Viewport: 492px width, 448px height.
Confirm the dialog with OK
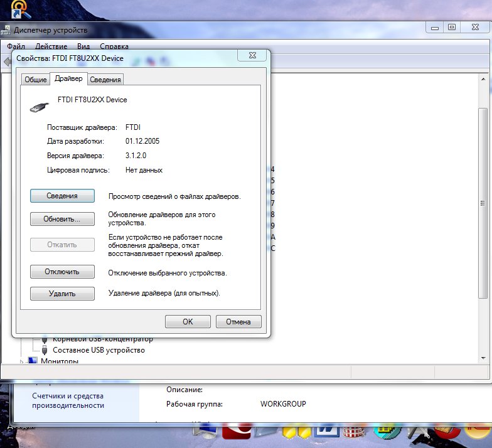pos(188,321)
